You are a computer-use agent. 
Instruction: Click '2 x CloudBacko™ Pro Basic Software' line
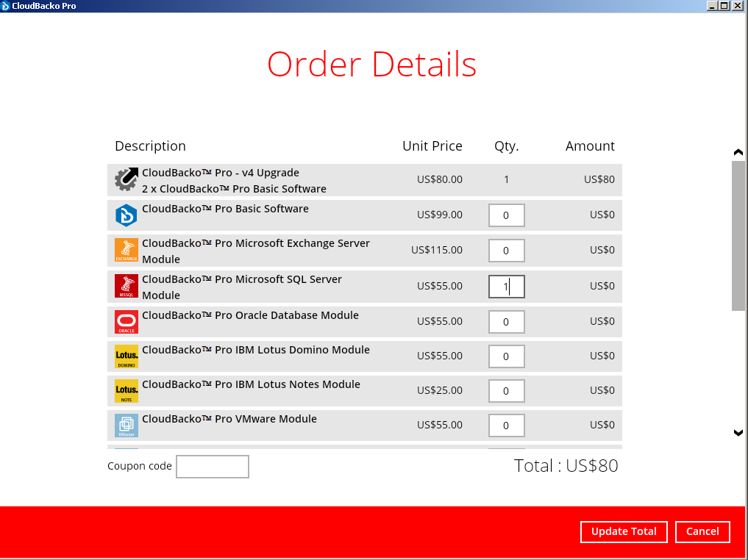tap(234, 189)
